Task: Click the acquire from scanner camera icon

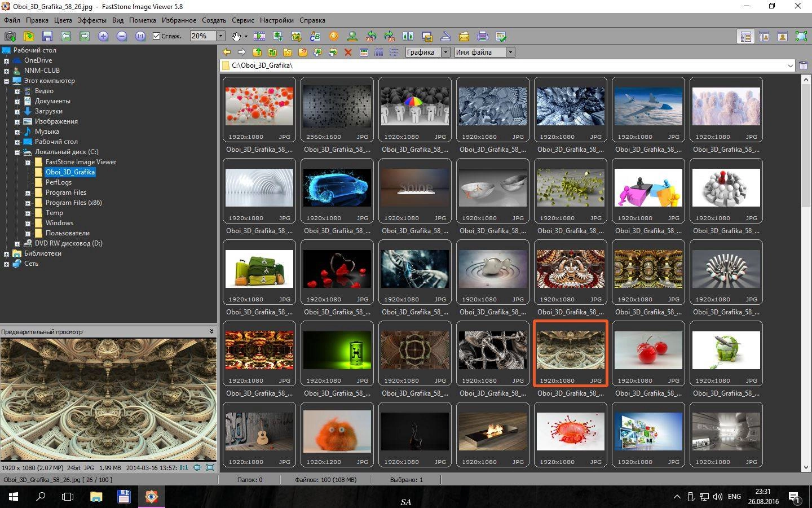Action: point(10,36)
